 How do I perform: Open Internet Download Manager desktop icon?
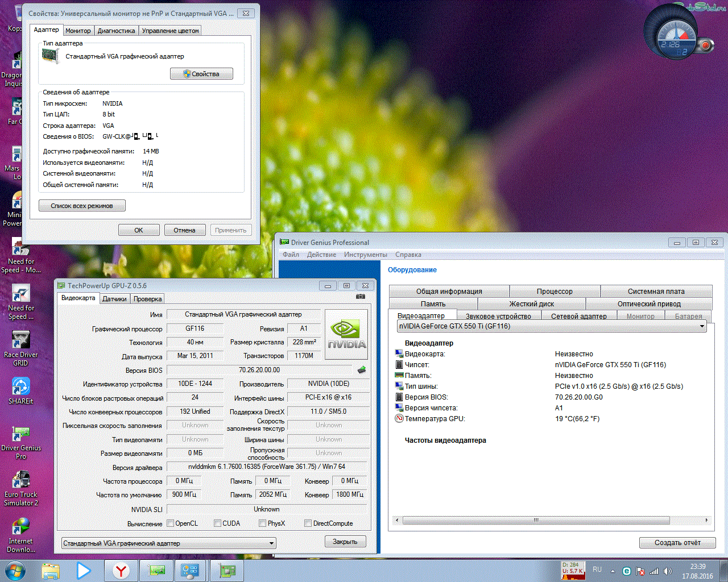click(20, 535)
